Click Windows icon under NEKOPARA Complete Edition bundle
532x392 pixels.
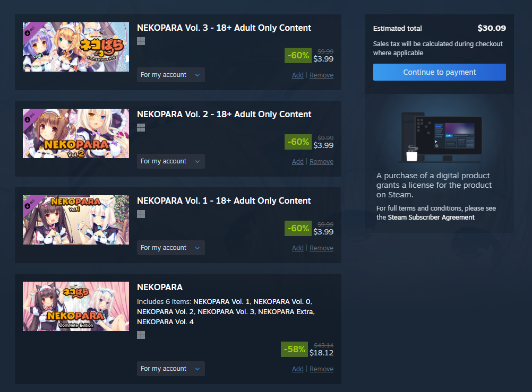tap(141, 335)
